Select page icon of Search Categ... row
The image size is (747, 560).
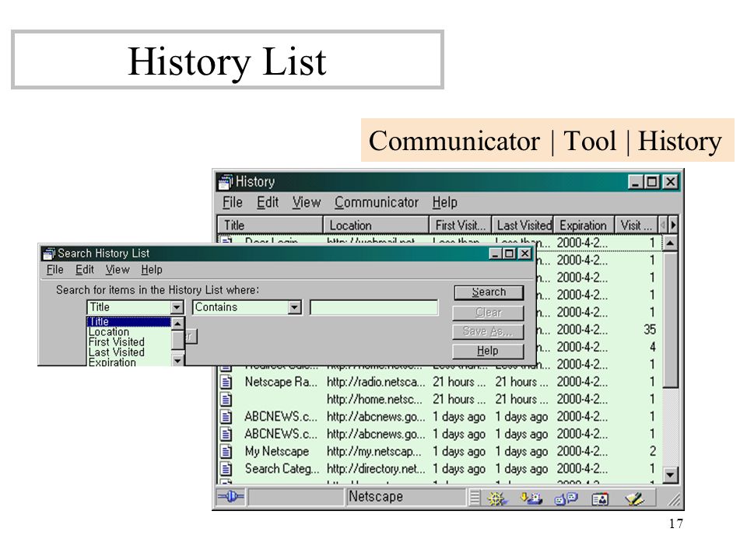click(226, 469)
